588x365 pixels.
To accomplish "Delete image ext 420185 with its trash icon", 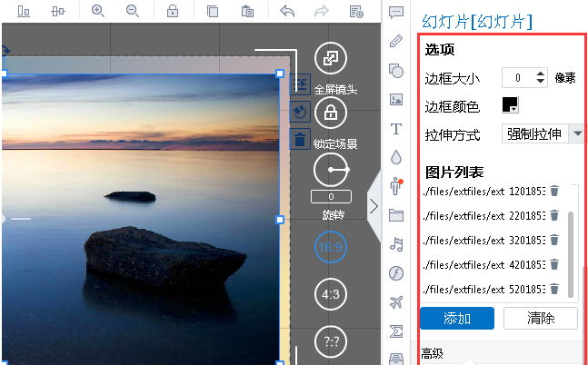I will click(x=554, y=264).
